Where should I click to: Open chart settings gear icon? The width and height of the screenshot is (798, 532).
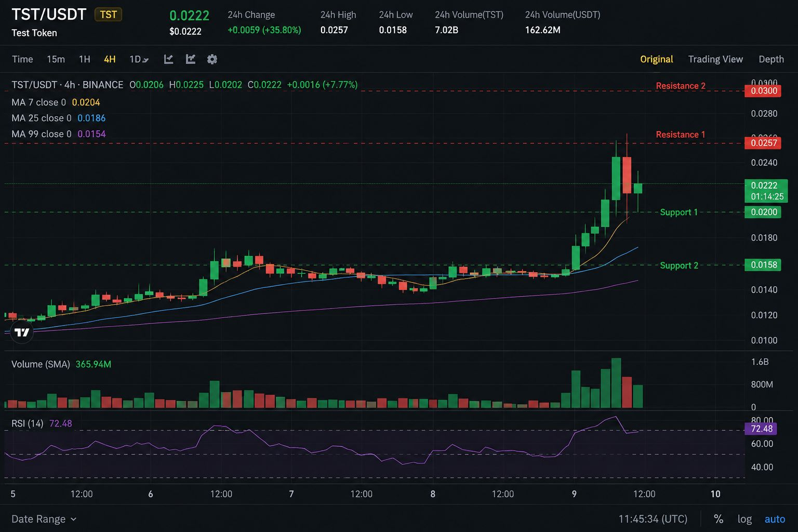[212, 59]
